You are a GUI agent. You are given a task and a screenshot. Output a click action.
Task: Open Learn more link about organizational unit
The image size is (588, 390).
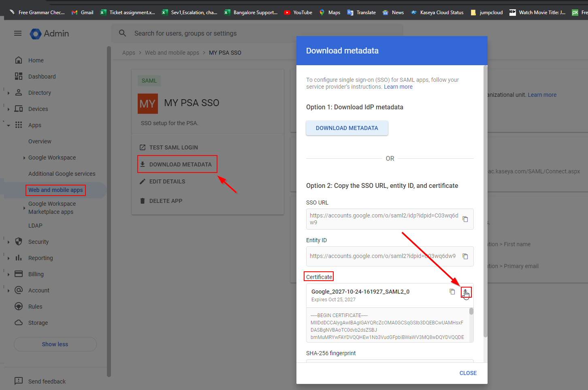[542, 95]
